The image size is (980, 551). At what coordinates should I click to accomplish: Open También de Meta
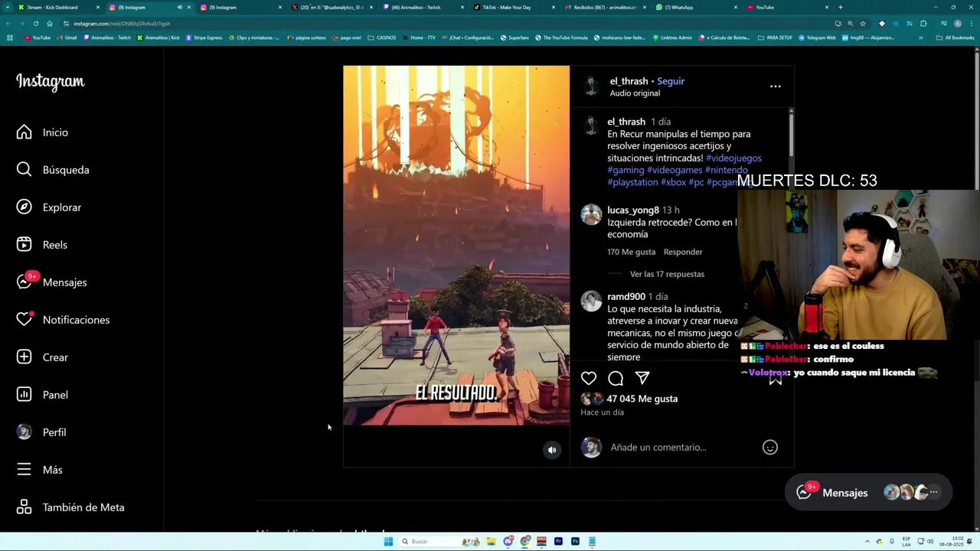70,507
